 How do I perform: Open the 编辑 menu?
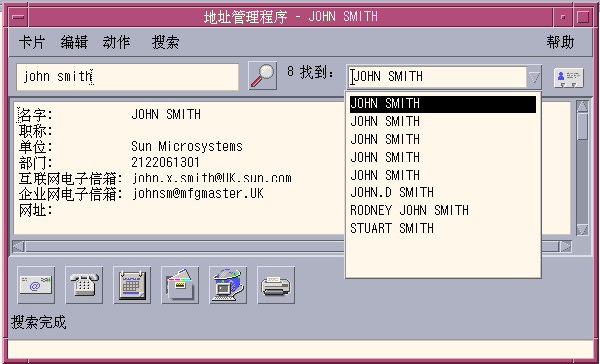[74, 42]
